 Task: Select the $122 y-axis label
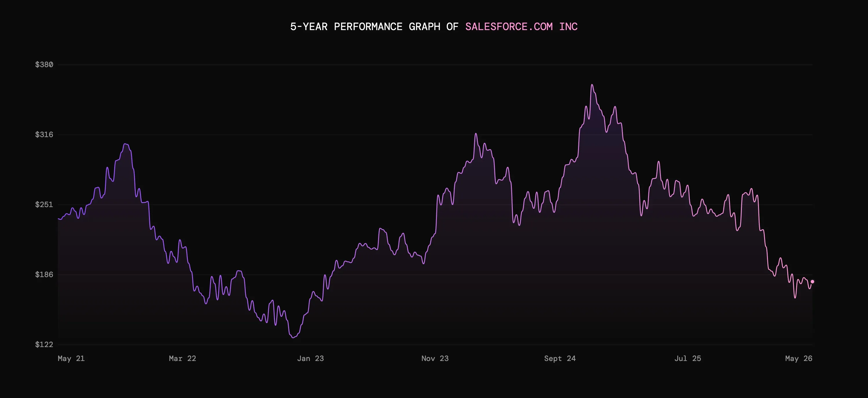point(44,344)
